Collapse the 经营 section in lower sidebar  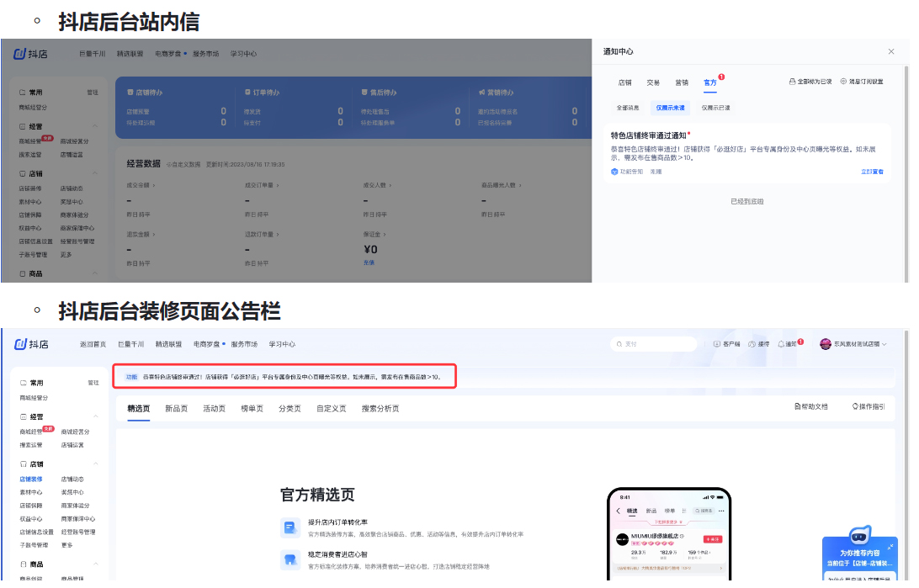click(x=95, y=416)
